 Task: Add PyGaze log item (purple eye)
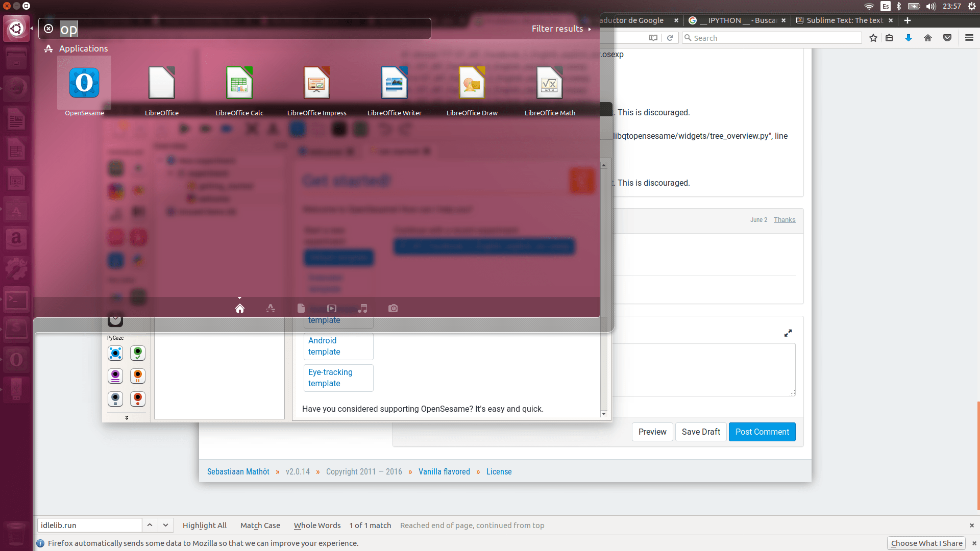[x=115, y=376]
